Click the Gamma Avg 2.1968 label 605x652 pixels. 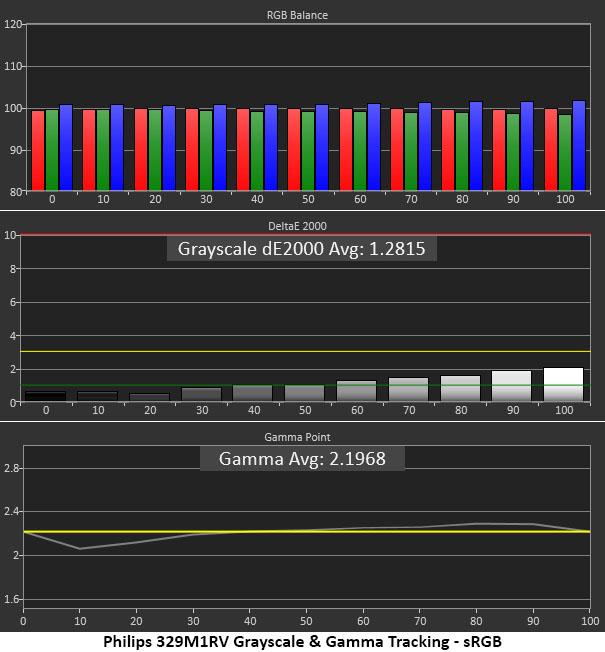point(302,459)
